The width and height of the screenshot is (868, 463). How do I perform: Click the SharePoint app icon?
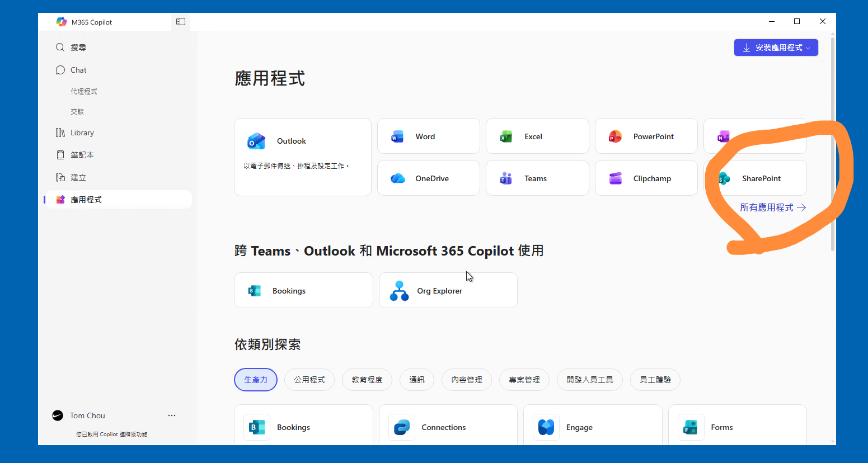[x=724, y=178]
